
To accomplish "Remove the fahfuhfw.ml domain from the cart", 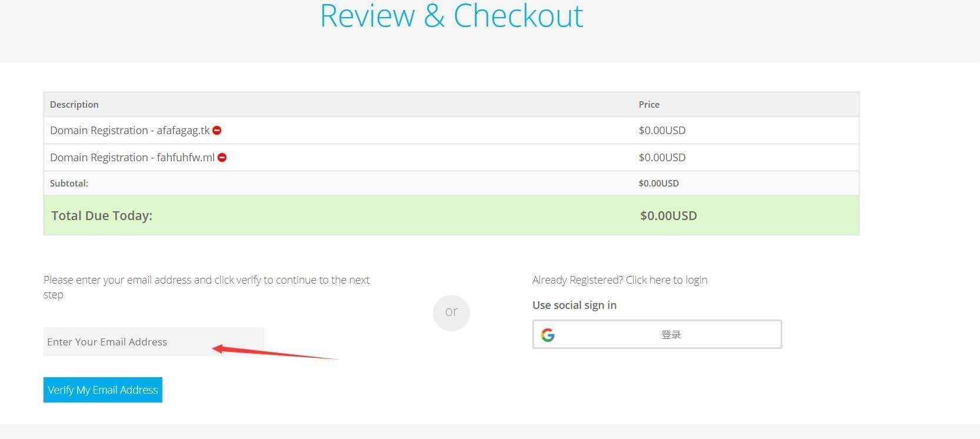I will click(x=222, y=158).
